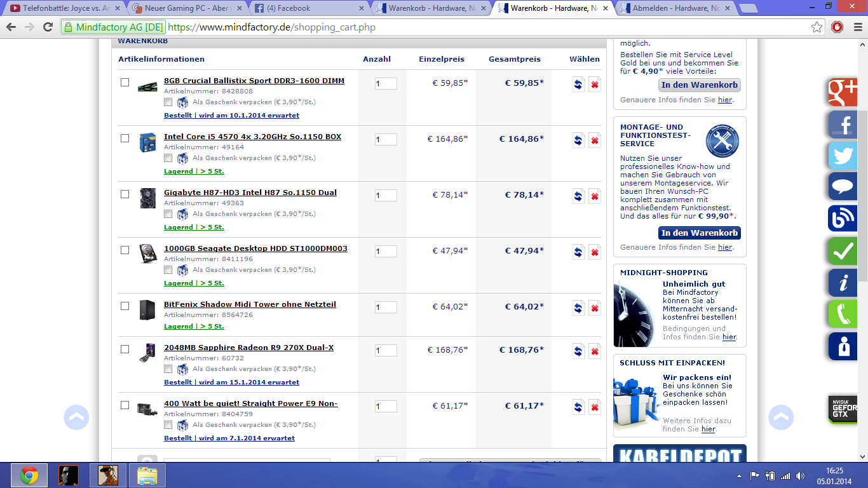Click the NVIDIA GeForce GTX sidebar badge

843,409
